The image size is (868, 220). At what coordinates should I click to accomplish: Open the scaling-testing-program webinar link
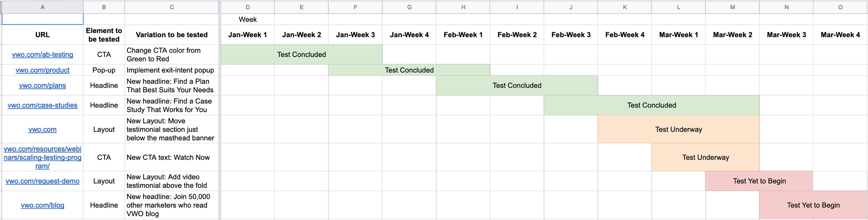pos(43,157)
